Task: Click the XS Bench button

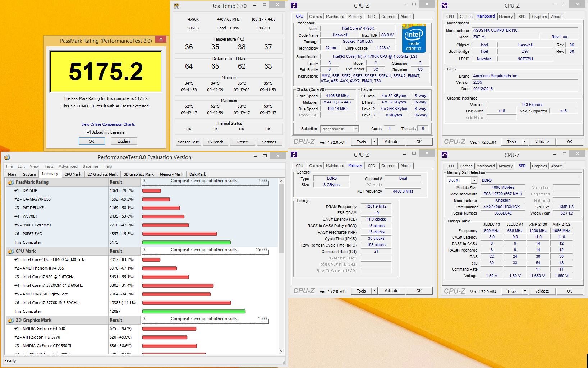Action: pos(215,142)
